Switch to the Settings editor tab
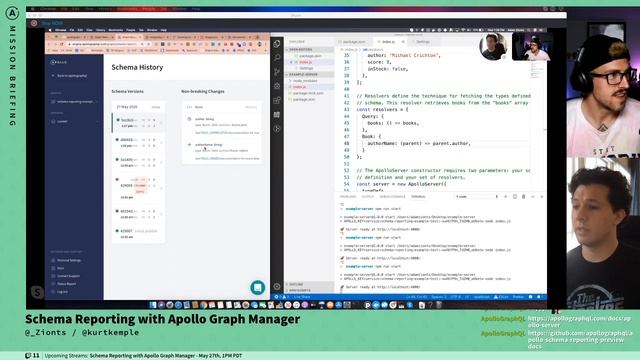 422,42
